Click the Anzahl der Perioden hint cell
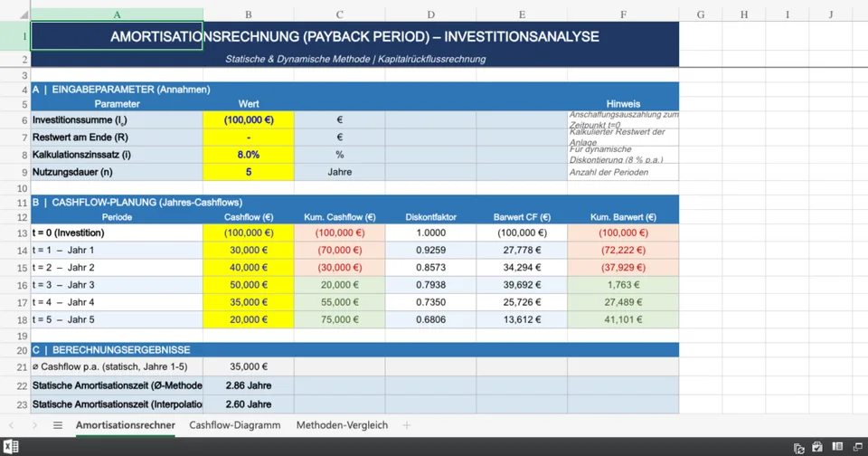The height and width of the screenshot is (456, 868). point(623,172)
